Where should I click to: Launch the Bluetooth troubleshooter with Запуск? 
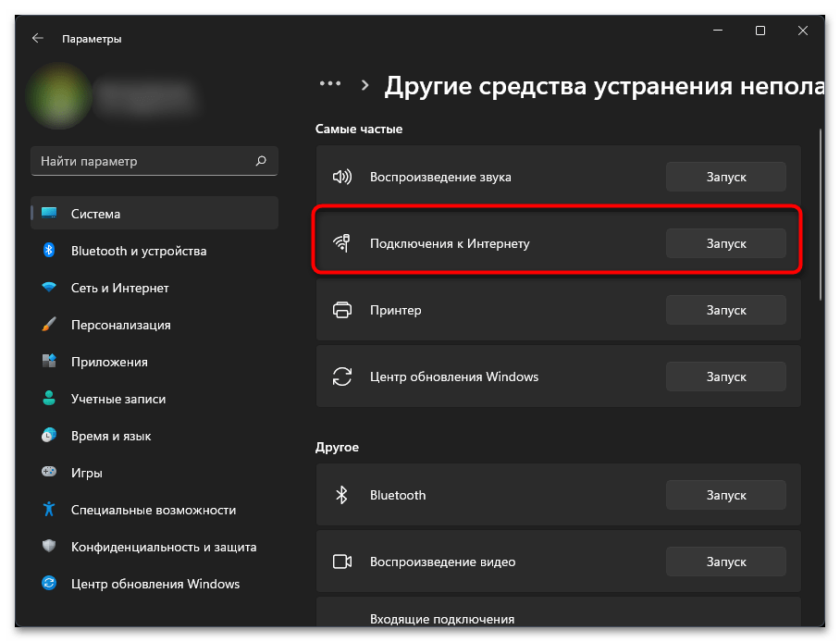pyautogui.click(x=725, y=495)
